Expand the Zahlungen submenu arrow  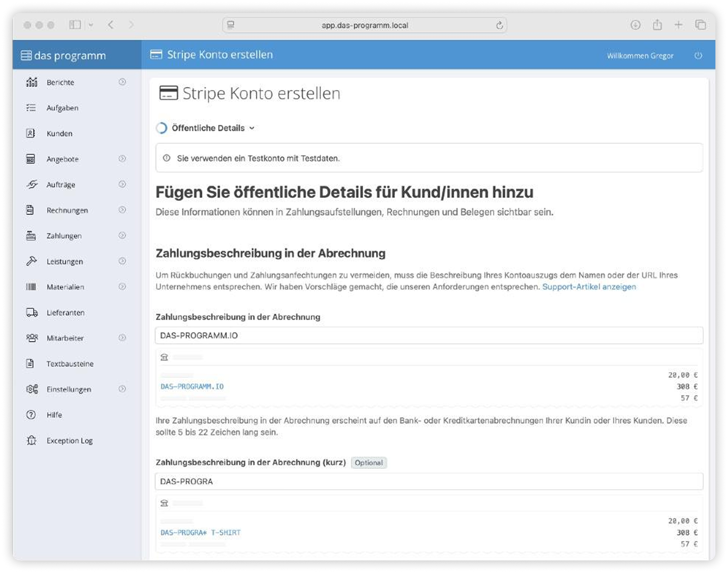pyautogui.click(x=122, y=235)
